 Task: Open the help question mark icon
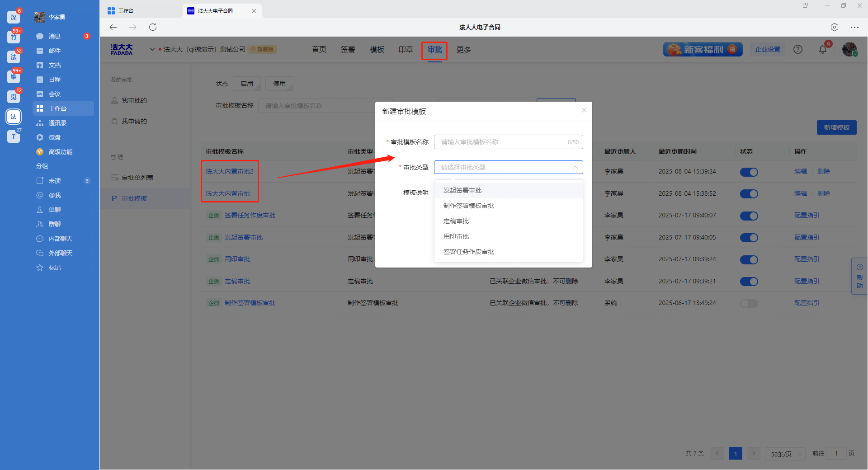point(798,49)
